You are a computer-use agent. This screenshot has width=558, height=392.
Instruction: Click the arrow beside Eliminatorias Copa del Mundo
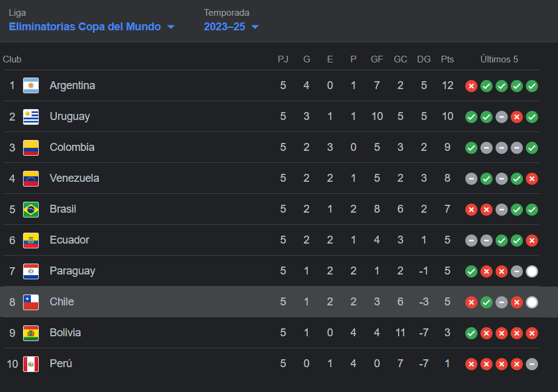[171, 27]
